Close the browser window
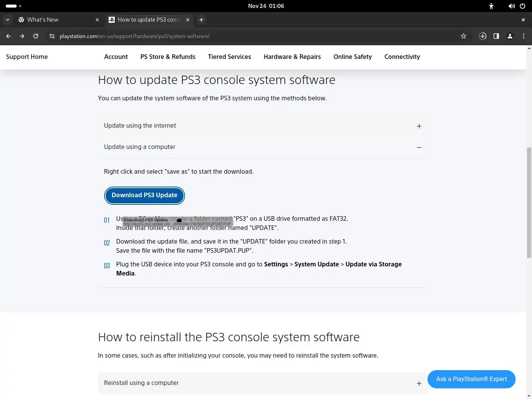The height and width of the screenshot is (399, 532). pyautogui.click(x=523, y=20)
